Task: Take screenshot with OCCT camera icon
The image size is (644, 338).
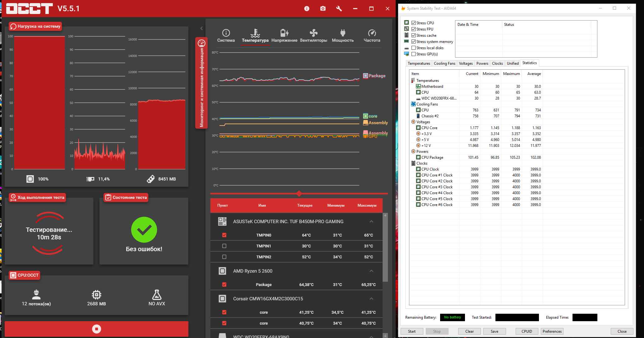Action: click(323, 9)
